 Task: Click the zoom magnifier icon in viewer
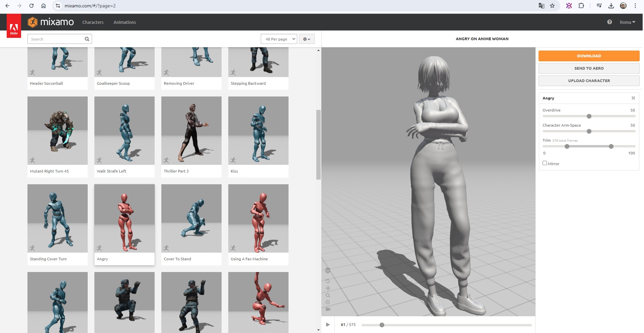(x=328, y=295)
